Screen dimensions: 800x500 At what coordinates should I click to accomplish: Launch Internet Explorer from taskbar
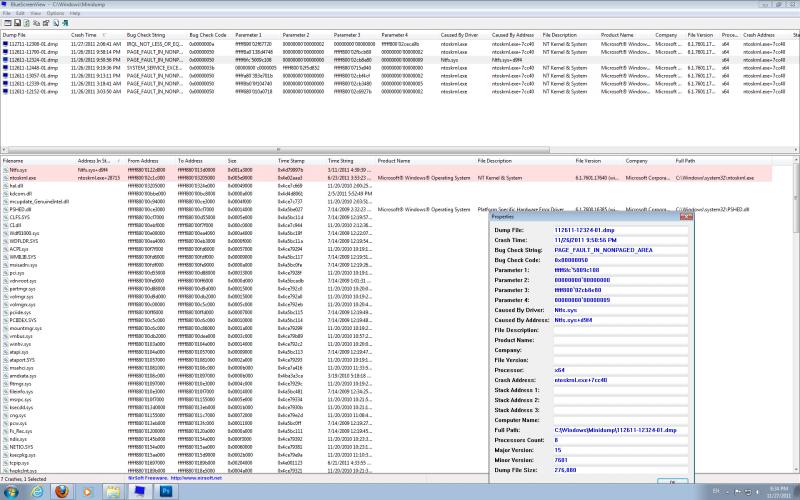[x=37, y=491]
